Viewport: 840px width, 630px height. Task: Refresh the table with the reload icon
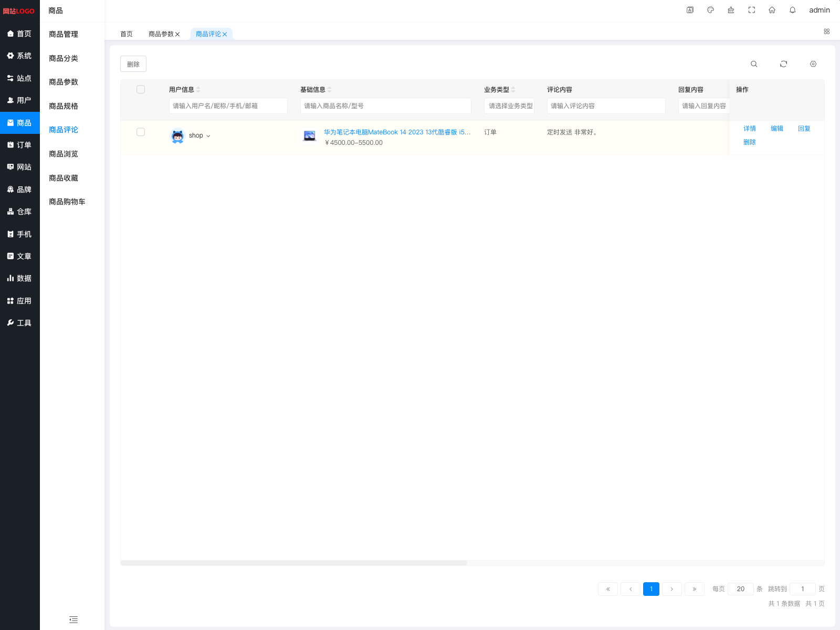pyautogui.click(x=783, y=64)
